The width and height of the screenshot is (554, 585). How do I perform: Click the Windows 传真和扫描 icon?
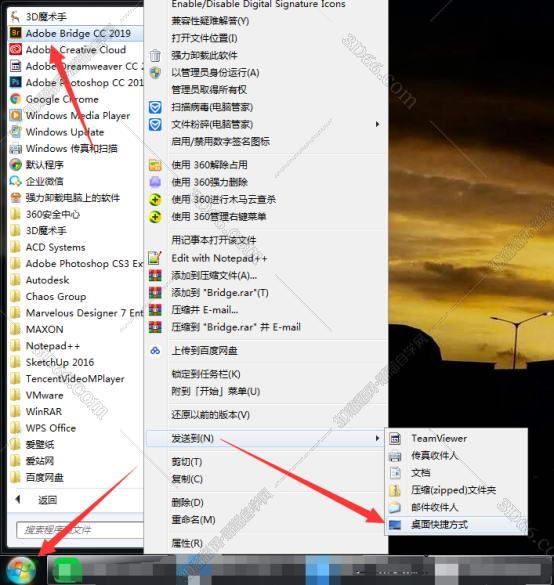(15, 148)
